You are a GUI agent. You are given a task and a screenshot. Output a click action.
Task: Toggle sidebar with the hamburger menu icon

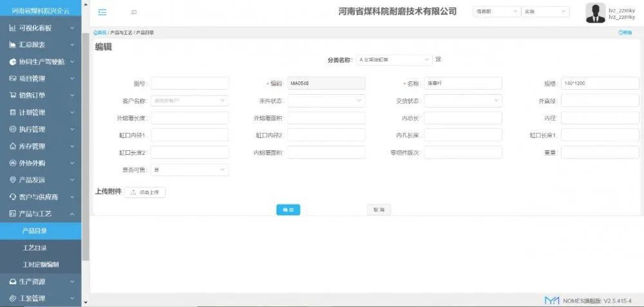[102, 12]
